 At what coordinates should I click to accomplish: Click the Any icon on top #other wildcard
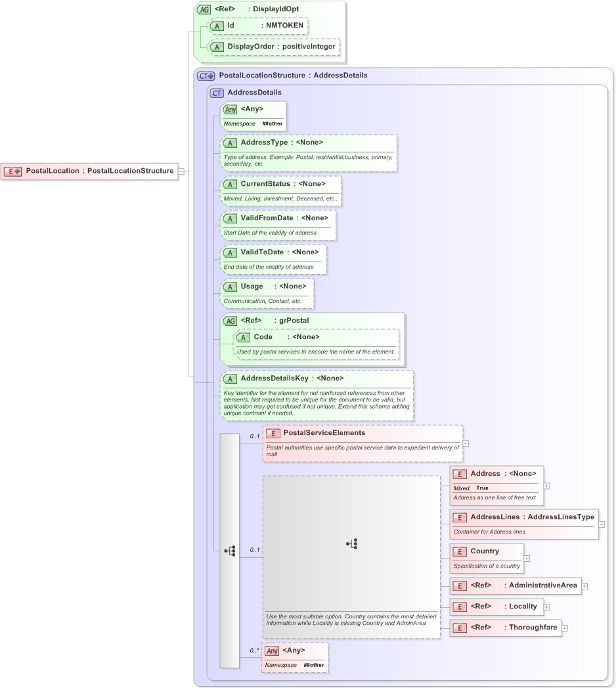230,109
